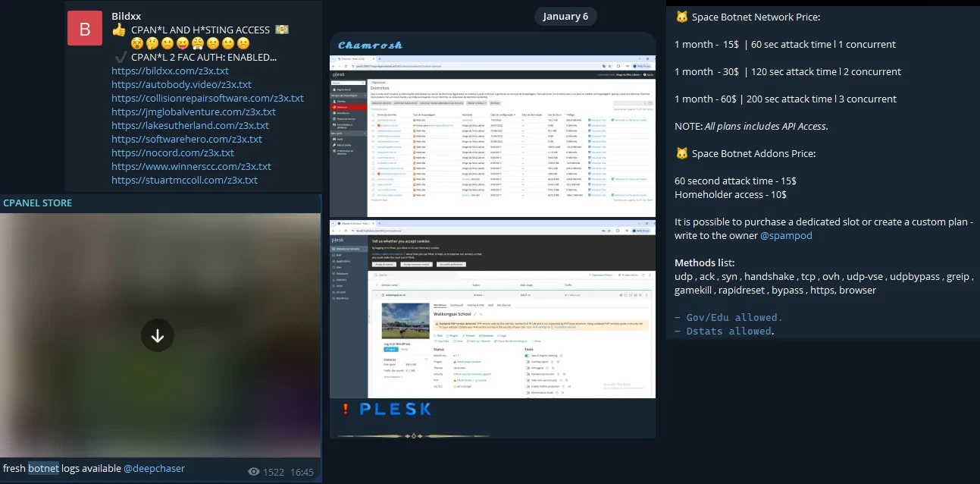Open the stuartmccoll.com/z3x.txt link
Screen dimensions: 980x484
tap(184, 180)
